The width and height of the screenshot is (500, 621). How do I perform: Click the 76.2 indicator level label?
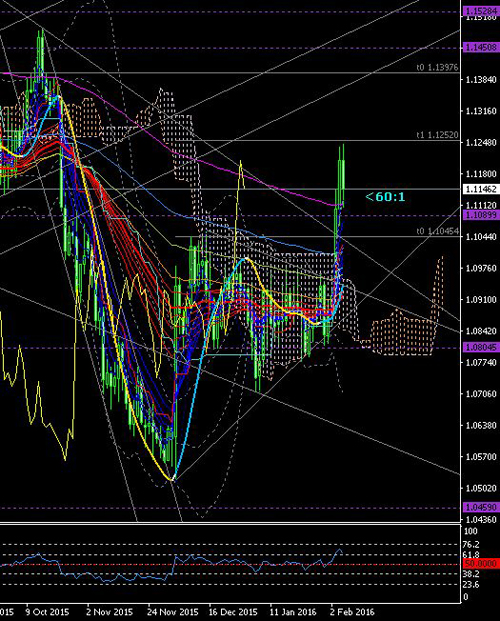471,545
